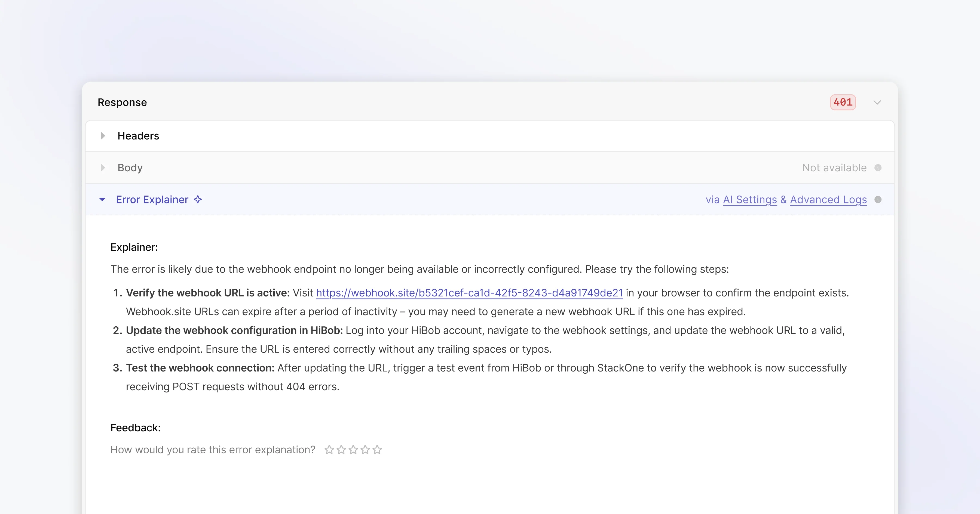980x514 pixels.
Task: Collapse the Error Explainer section
Action: point(102,200)
